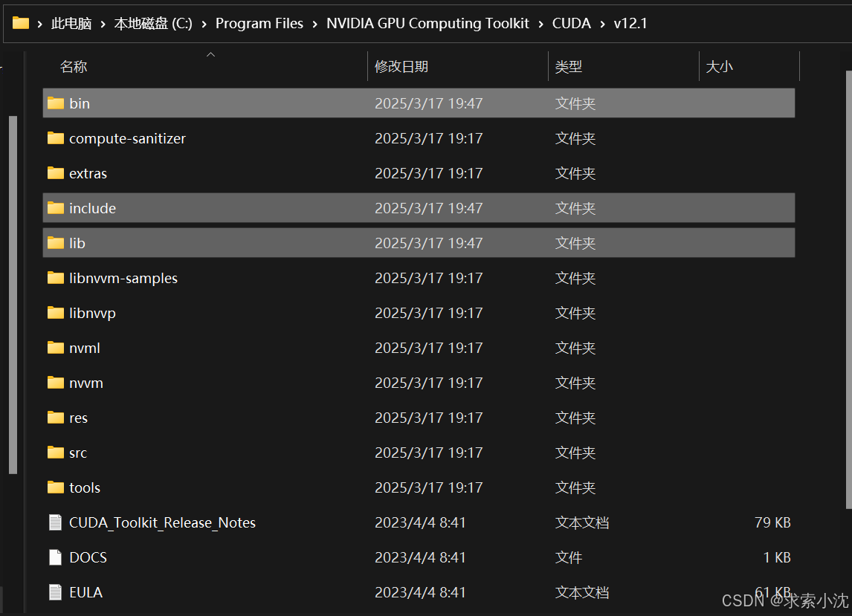
Task: Click v12.1 in the breadcrumb
Action: (x=630, y=23)
